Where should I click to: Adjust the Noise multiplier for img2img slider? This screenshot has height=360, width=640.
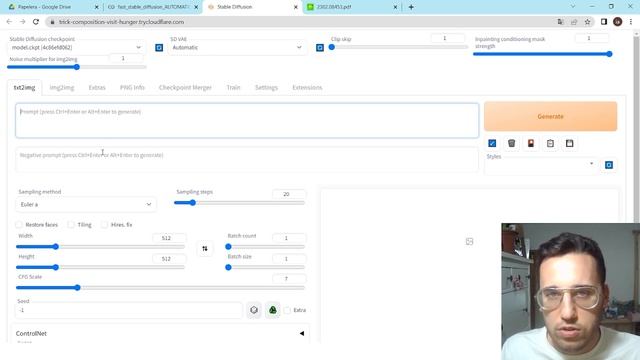[x=77, y=67]
